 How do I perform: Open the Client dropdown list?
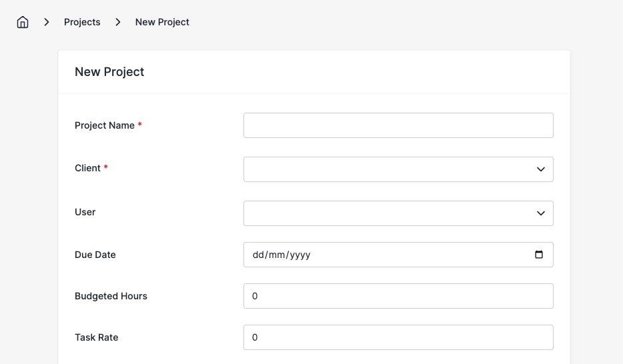[398, 169]
